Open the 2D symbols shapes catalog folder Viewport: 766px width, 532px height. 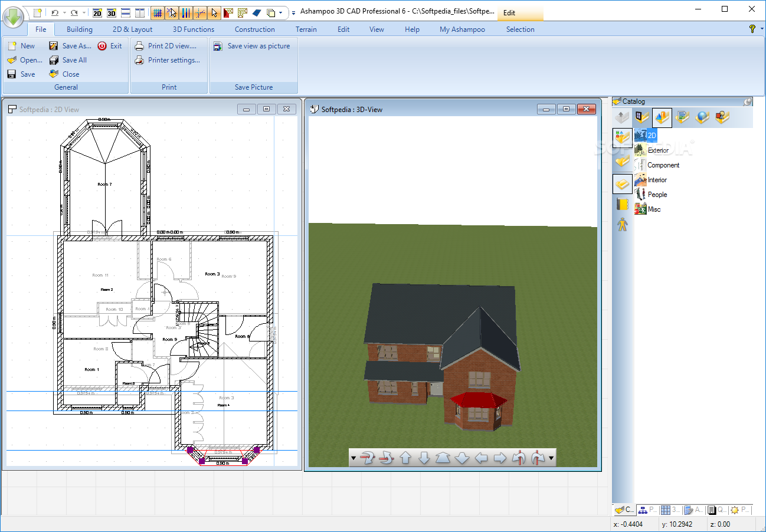click(722, 117)
